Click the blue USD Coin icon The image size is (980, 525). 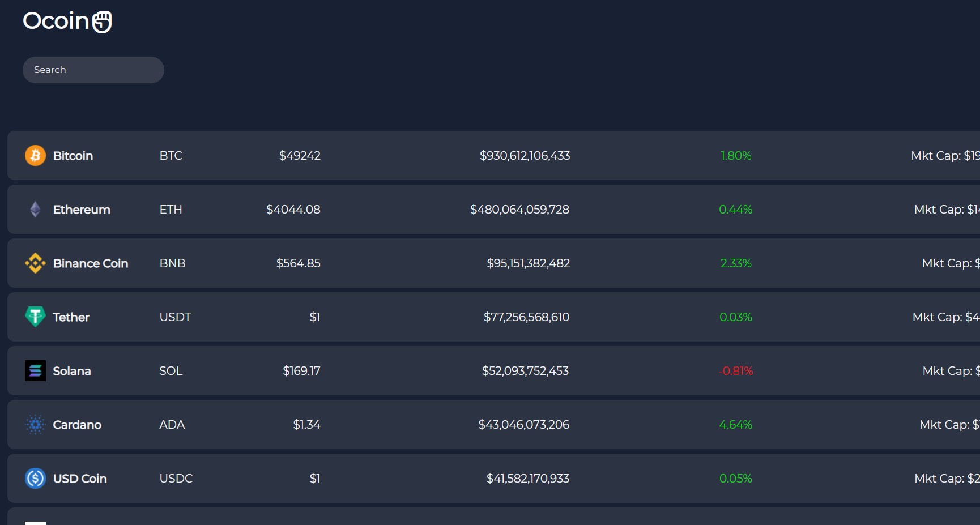point(35,479)
